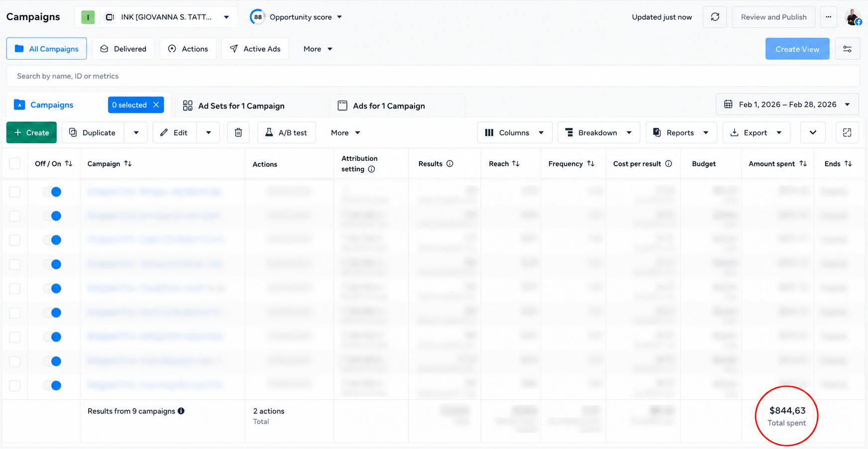Open the three-dots more options menu
The height and width of the screenshot is (449, 868).
pyautogui.click(x=828, y=17)
